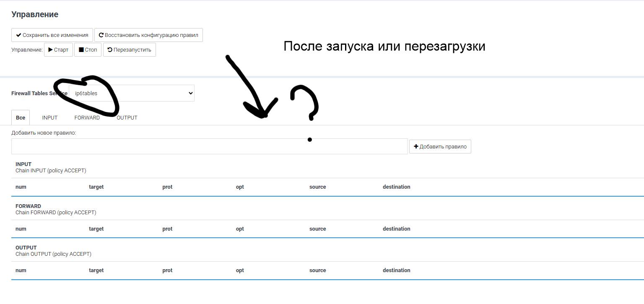Screen dimensions: 644x304
Task: Click the refresh icon on Восстановить конфигурацию правил
Action: pos(101,35)
